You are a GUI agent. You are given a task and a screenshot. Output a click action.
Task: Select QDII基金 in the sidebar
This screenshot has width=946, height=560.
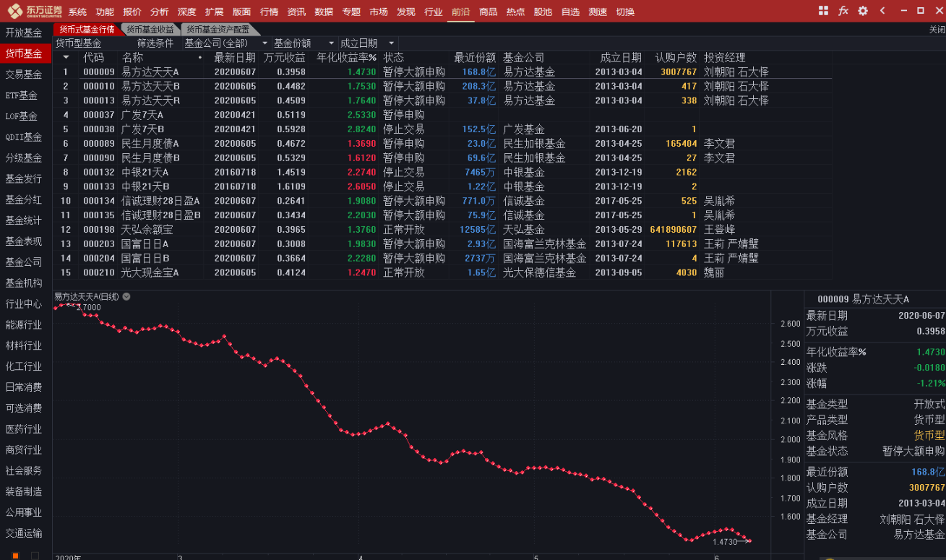24,137
